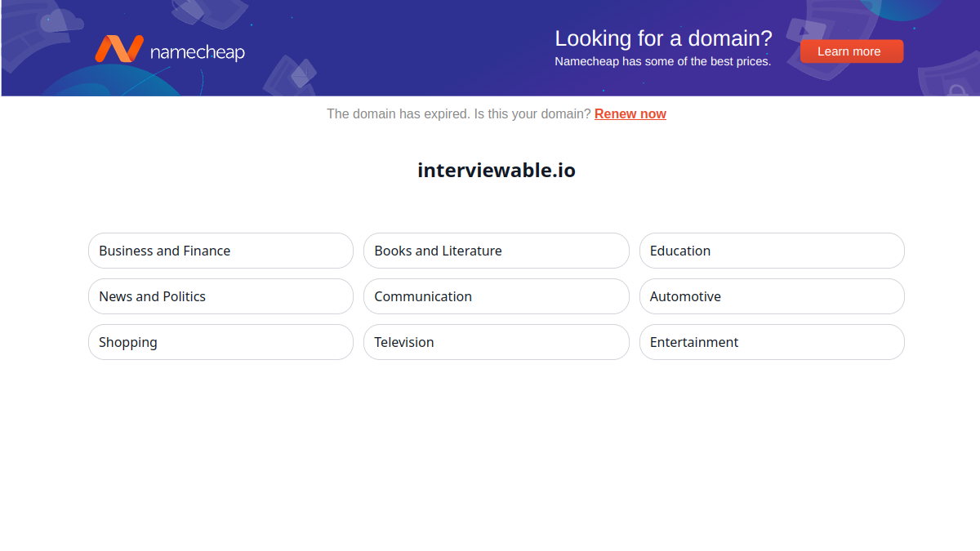Click the namecheap wordmark text
Viewport: 980px width, 551px height.
click(198, 52)
